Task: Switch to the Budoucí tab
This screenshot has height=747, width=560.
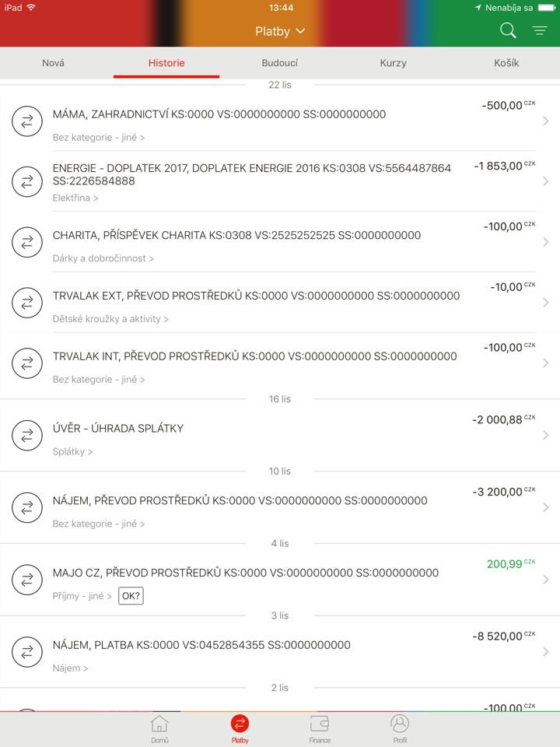Action: (x=279, y=63)
